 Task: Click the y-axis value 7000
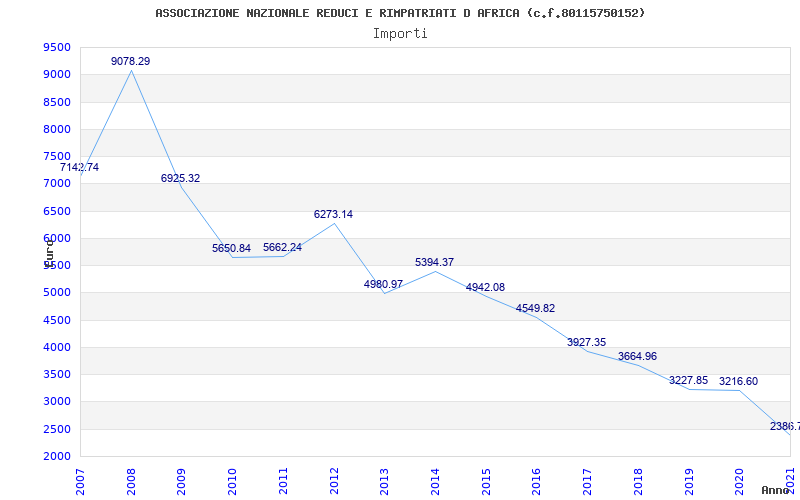coord(57,184)
